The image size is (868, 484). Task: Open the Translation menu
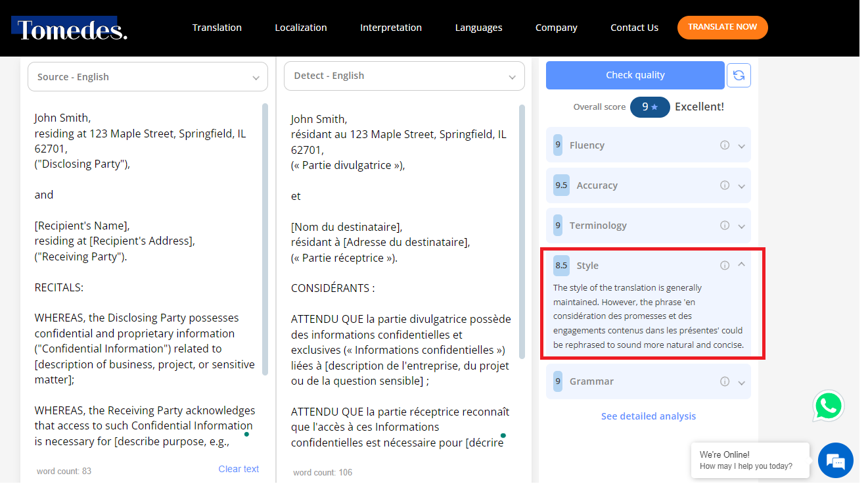click(x=217, y=28)
